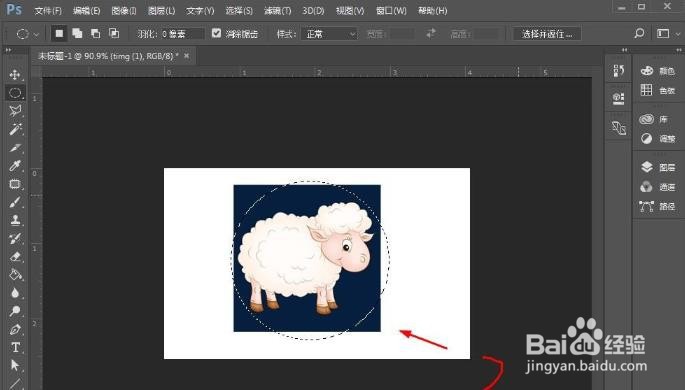The image size is (685, 390).
Task: Click the height (高度) input field
Action: coord(487,34)
